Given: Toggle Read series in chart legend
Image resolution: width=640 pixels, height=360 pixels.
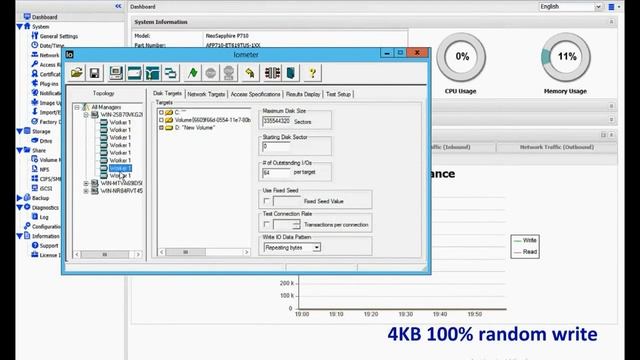Looking at the screenshot, I should coord(525,252).
